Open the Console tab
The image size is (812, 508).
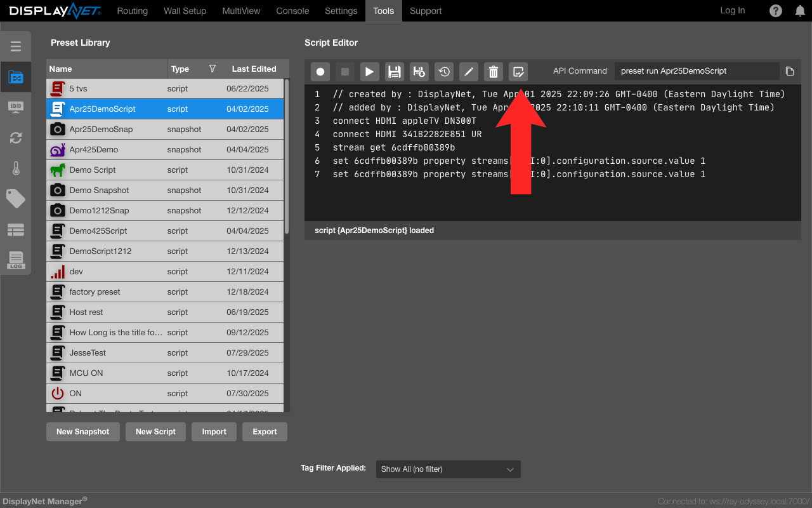[x=293, y=11]
